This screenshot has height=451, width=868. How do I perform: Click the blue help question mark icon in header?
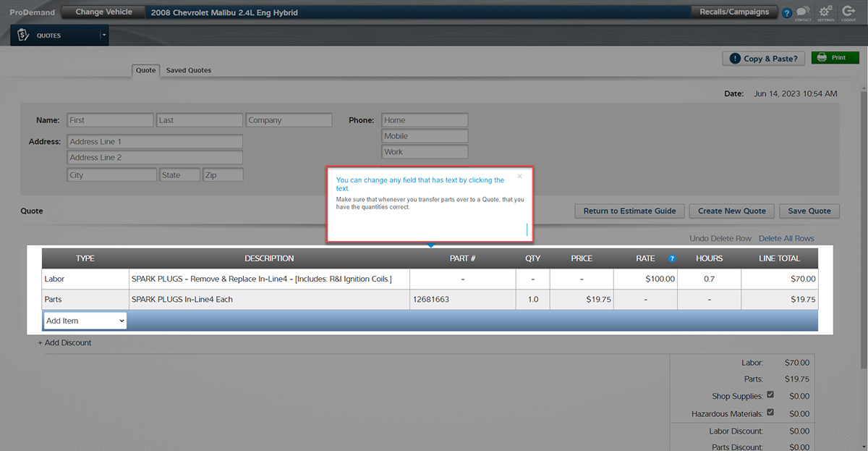[787, 13]
